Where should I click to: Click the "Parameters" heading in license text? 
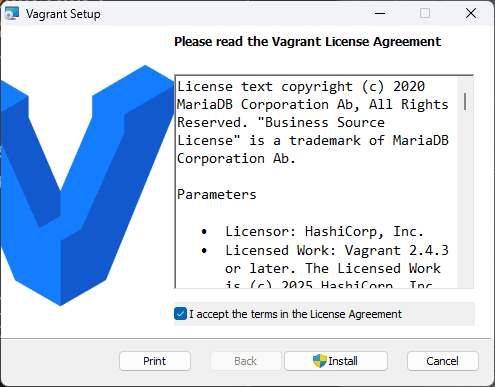(x=217, y=195)
